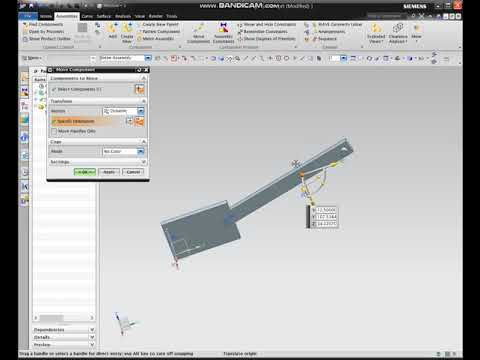
Task: Switch to the Assemblies tab
Action: point(67,16)
